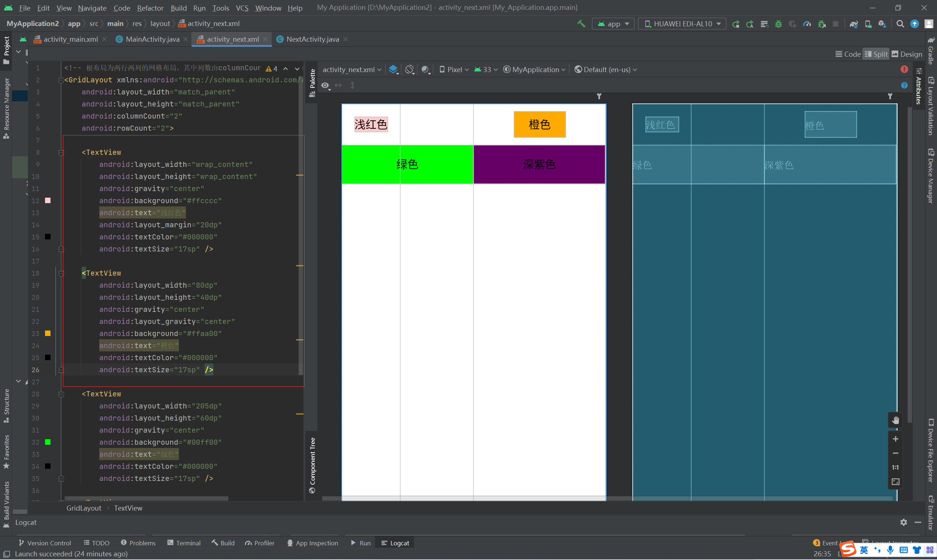Open the HUAWEI EDI-AL10 device dropdown

pos(682,24)
